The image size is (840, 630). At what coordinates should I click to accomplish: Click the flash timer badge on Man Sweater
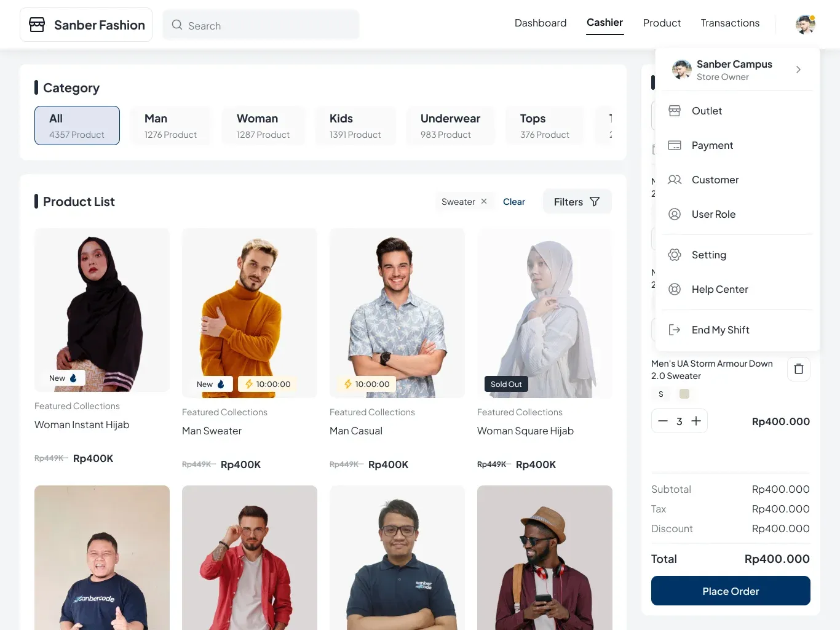pyautogui.click(x=267, y=384)
